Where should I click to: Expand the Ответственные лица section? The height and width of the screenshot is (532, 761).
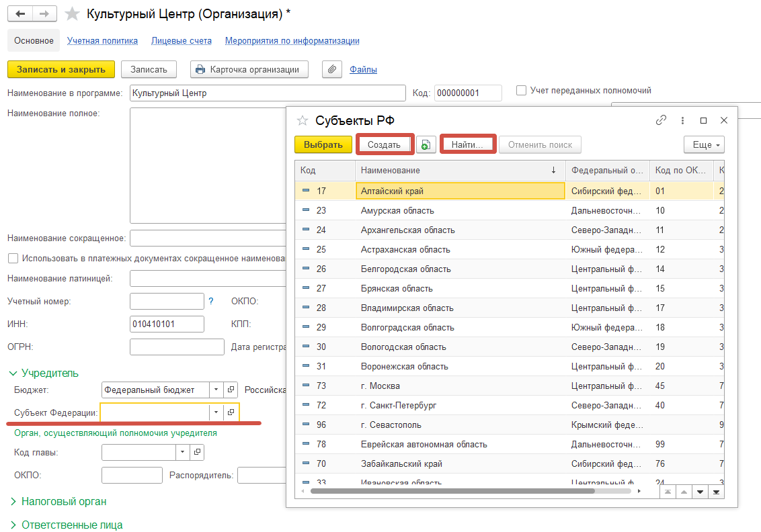pos(67,525)
